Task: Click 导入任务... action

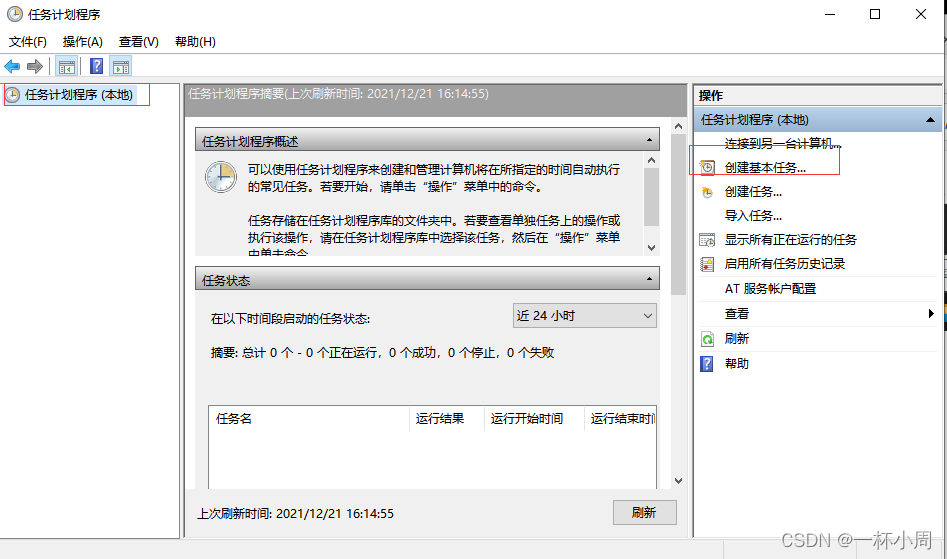Action: [753, 216]
